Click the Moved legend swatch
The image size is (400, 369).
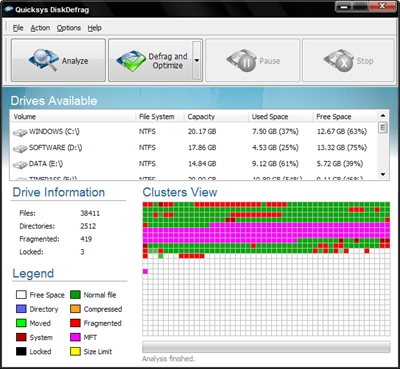(x=21, y=323)
